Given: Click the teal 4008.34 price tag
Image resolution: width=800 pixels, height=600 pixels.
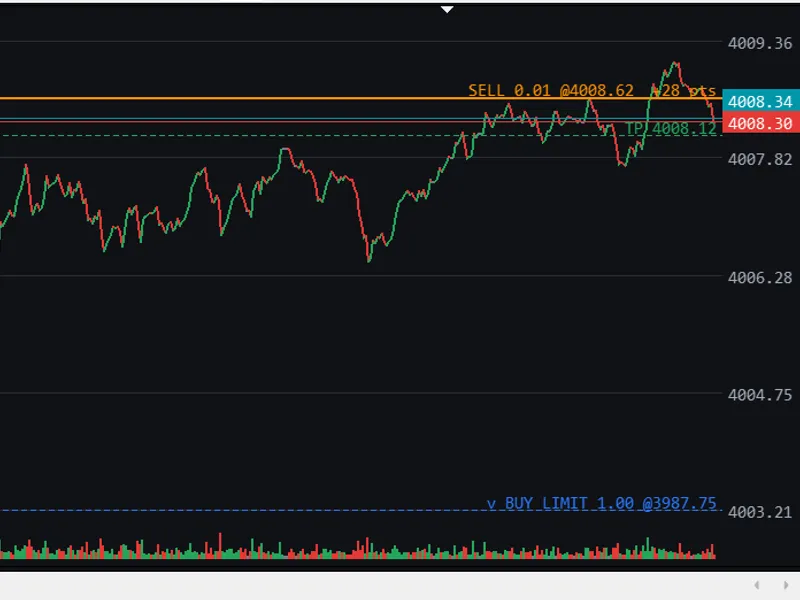Looking at the screenshot, I should [761, 102].
